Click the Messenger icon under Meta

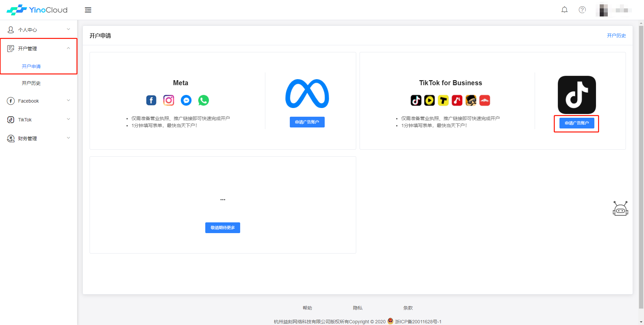(x=186, y=100)
